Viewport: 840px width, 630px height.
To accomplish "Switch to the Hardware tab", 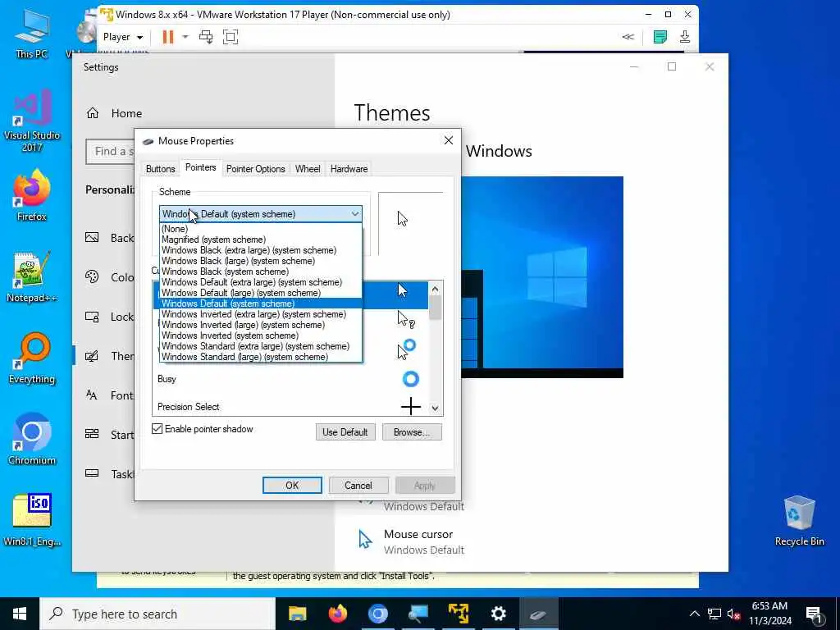I will [x=349, y=169].
